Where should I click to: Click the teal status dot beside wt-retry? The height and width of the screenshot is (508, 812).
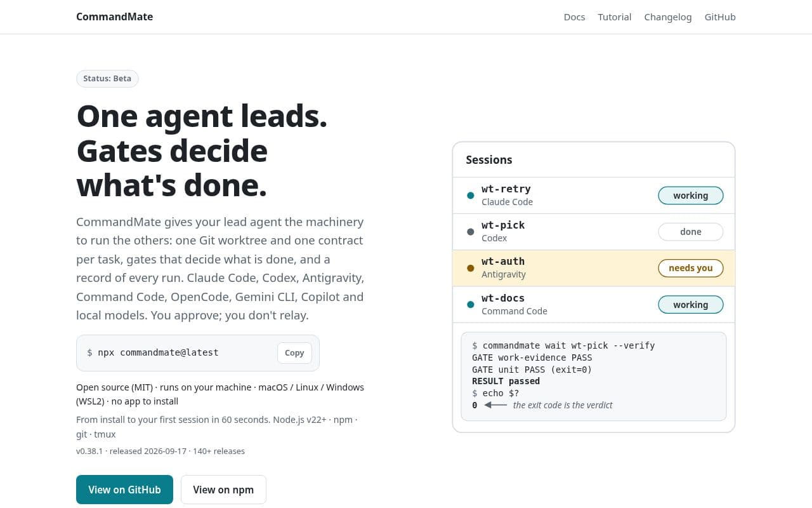(x=471, y=196)
